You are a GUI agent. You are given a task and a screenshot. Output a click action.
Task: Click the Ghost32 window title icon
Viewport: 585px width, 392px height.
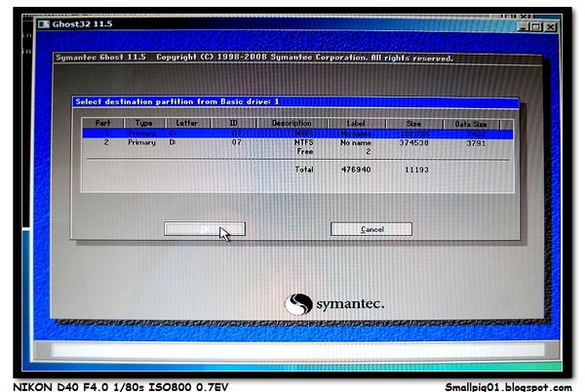44,24
